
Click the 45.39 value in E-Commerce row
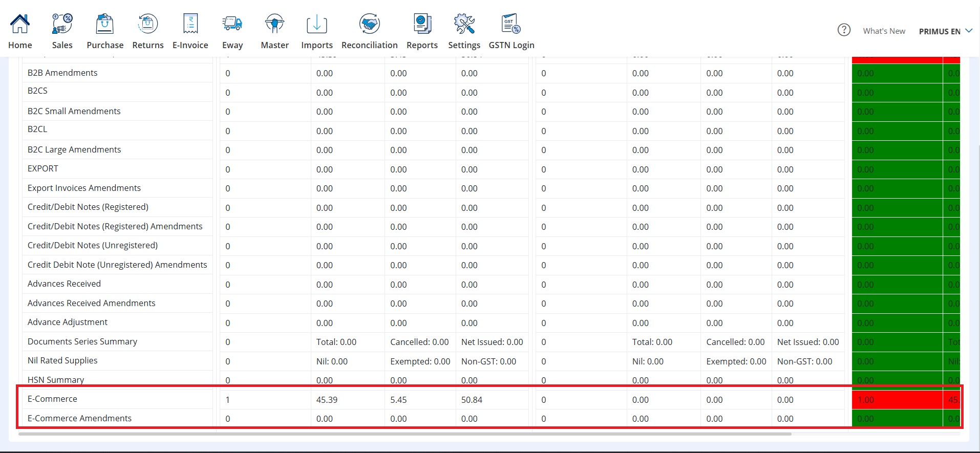click(327, 400)
